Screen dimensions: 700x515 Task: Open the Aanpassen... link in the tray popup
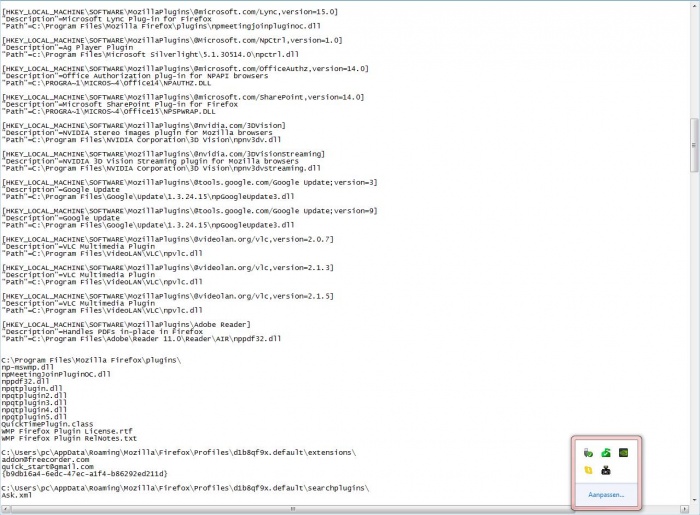(606, 494)
